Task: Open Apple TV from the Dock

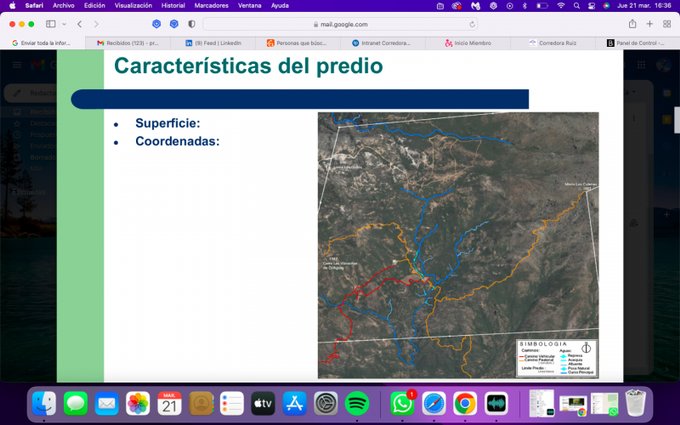Action: pos(263,404)
